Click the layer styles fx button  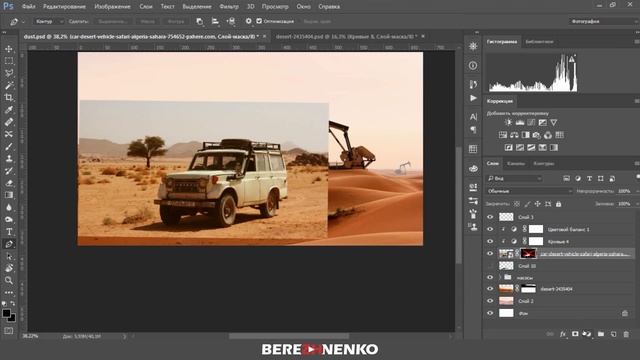pyautogui.click(x=562, y=334)
